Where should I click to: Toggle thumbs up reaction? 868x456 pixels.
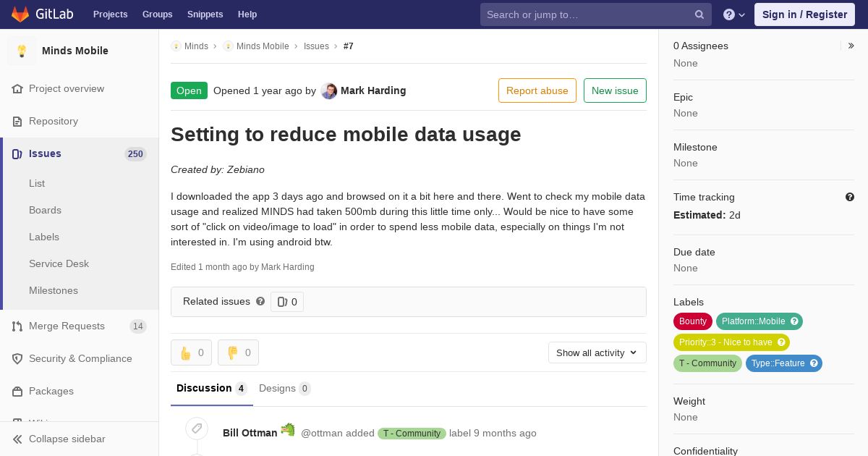(x=192, y=352)
